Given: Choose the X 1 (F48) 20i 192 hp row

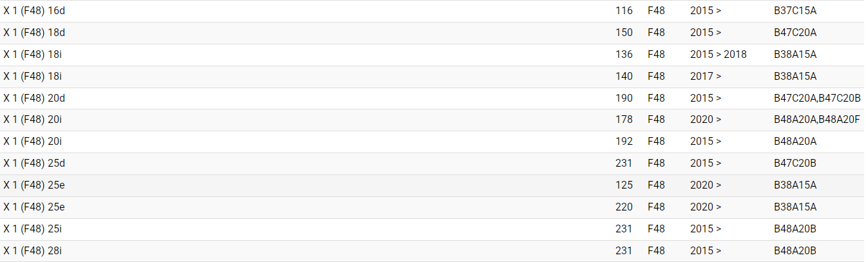Looking at the screenshot, I should point(32,142).
